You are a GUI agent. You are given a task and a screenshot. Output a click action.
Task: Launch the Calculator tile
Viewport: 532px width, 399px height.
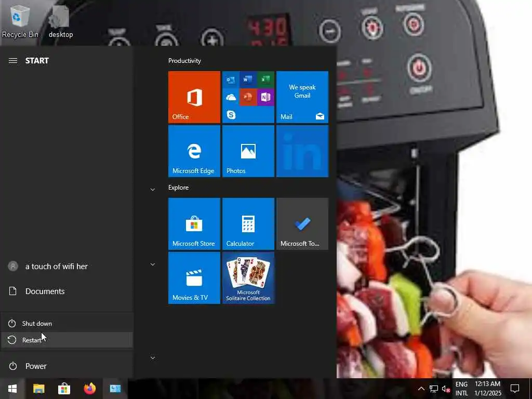tap(248, 224)
